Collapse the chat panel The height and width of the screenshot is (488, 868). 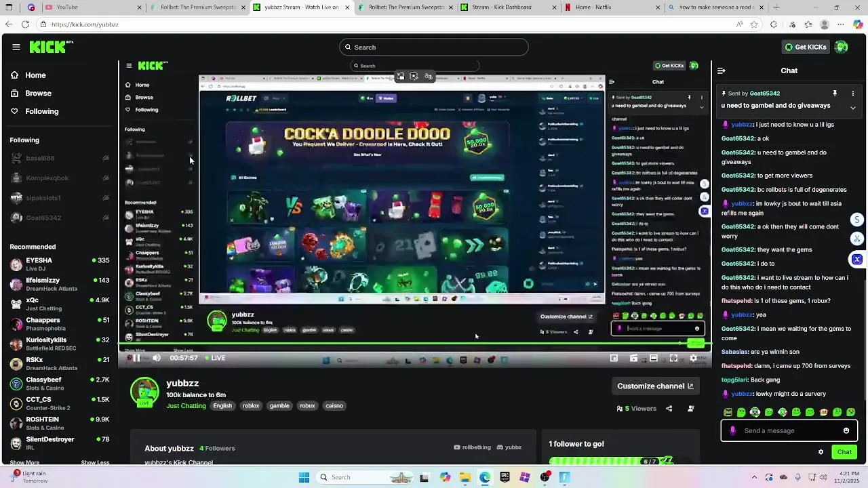tap(721, 70)
